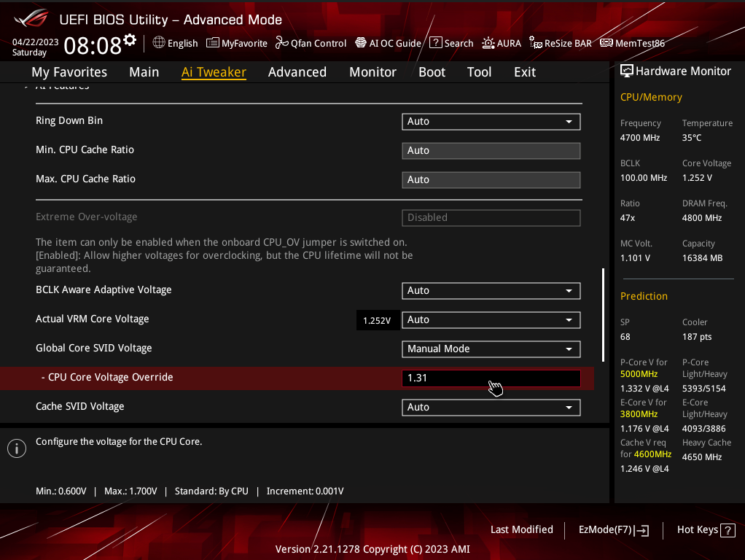Click the English language globe icon
This screenshot has height=560, width=745.
pyautogui.click(x=159, y=42)
